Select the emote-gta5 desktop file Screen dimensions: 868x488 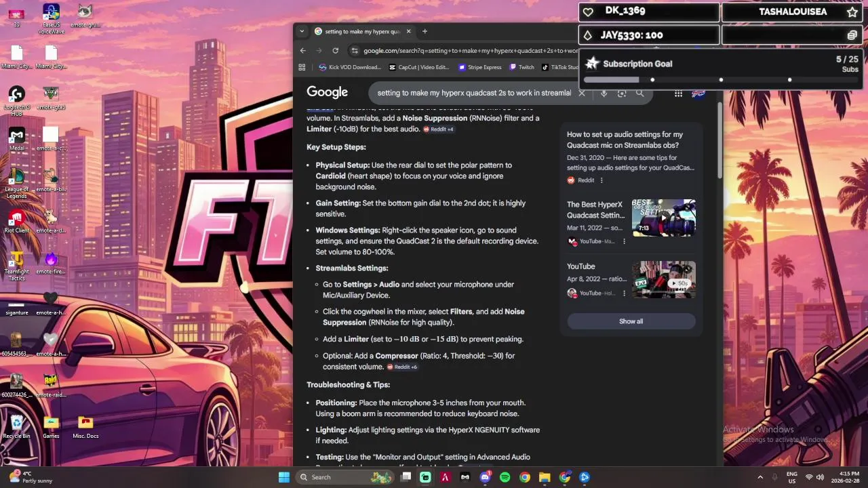coord(51,98)
